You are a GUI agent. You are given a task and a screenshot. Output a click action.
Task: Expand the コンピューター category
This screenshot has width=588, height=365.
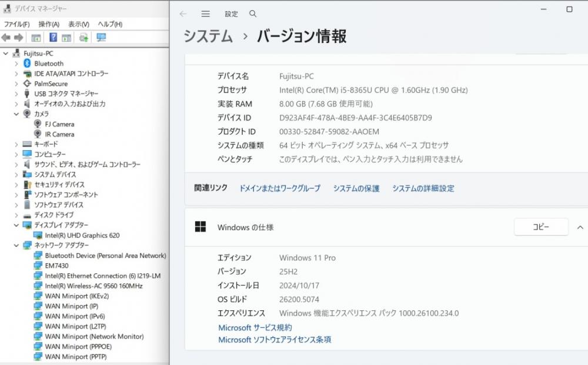[x=16, y=154]
